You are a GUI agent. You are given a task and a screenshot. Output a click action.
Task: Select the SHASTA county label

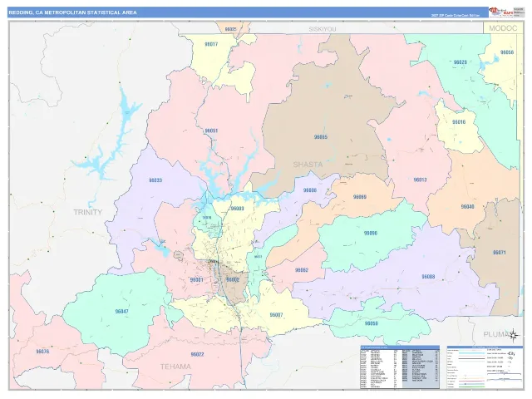click(x=308, y=165)
